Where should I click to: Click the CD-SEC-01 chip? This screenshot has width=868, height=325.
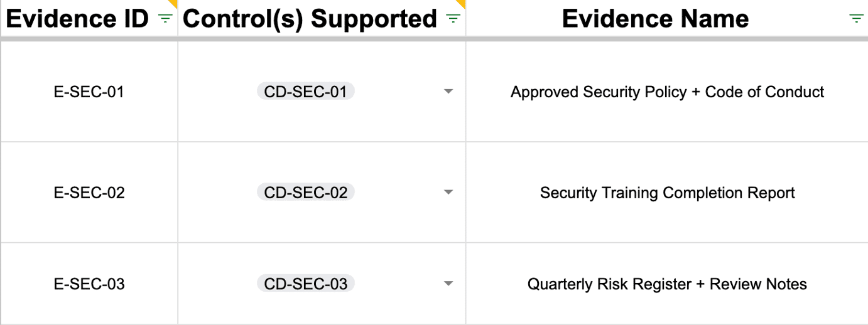point(305,92)
